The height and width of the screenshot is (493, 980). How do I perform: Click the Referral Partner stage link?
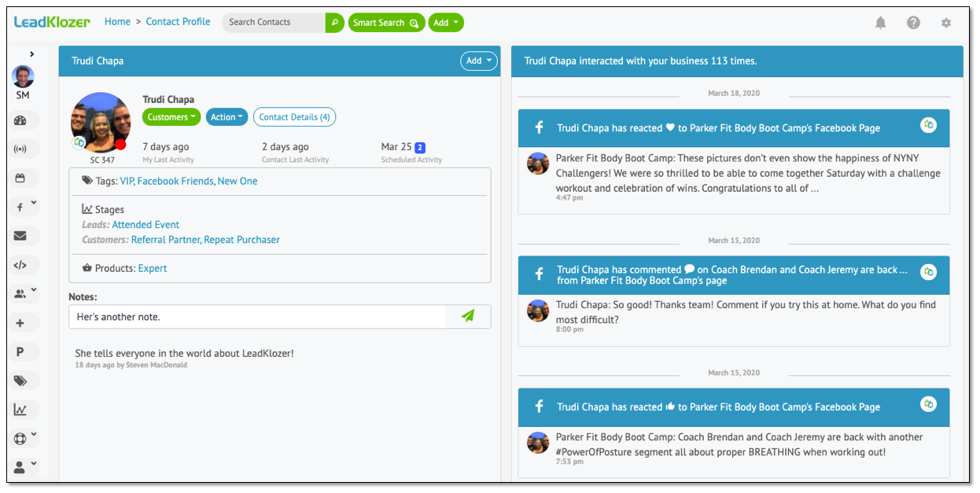tap(165, 240)
